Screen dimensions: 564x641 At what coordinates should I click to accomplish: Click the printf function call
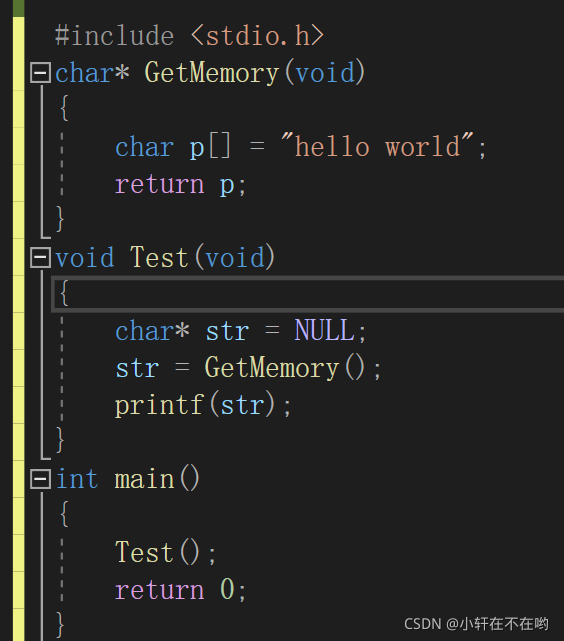159,405
